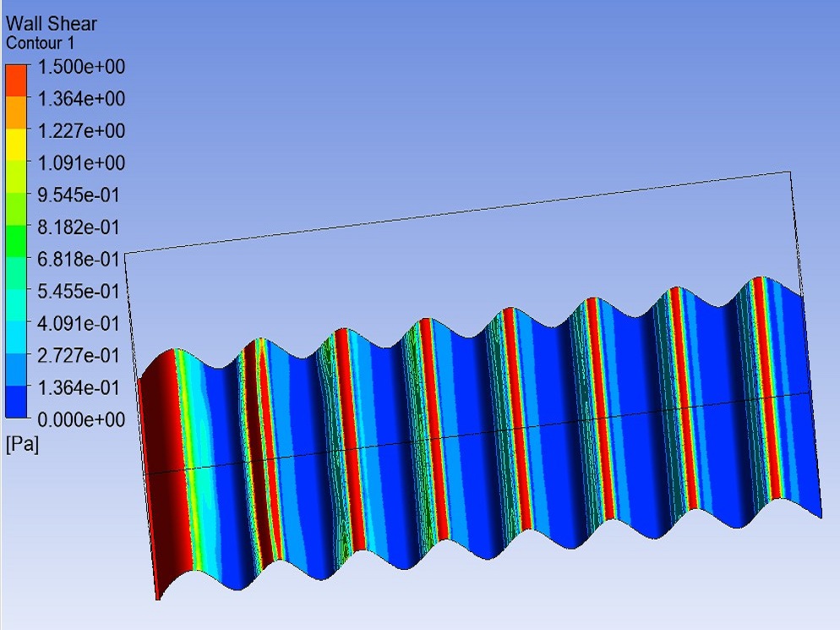
Task: Click the 'Wall Shear' legend title
Action: pos(51,24)
